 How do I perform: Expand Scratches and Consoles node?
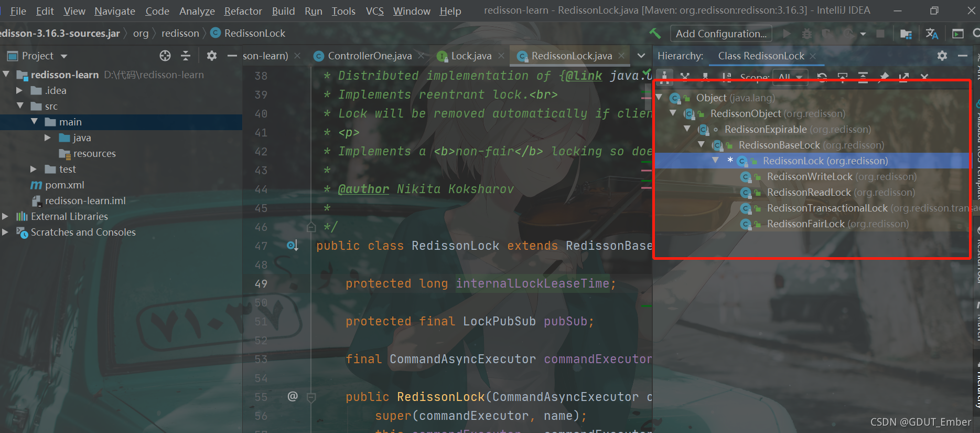pyautogui.click(x=5, y=232)
